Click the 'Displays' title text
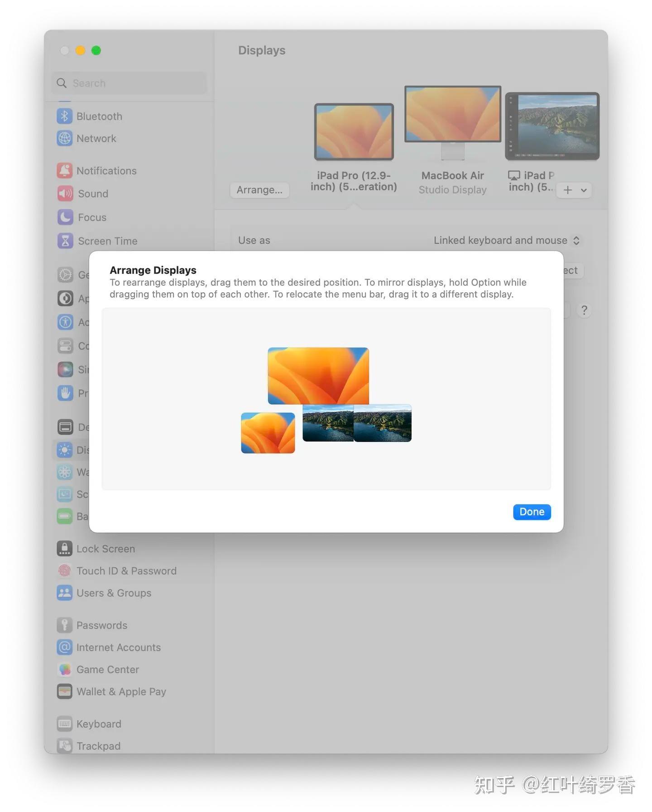The height and width of the screenshot is (812, 652). click(x=262, y=50)
